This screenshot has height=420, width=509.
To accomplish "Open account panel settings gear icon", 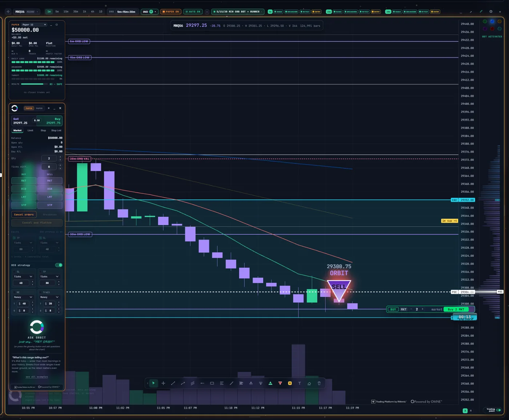I will (57, 25).
